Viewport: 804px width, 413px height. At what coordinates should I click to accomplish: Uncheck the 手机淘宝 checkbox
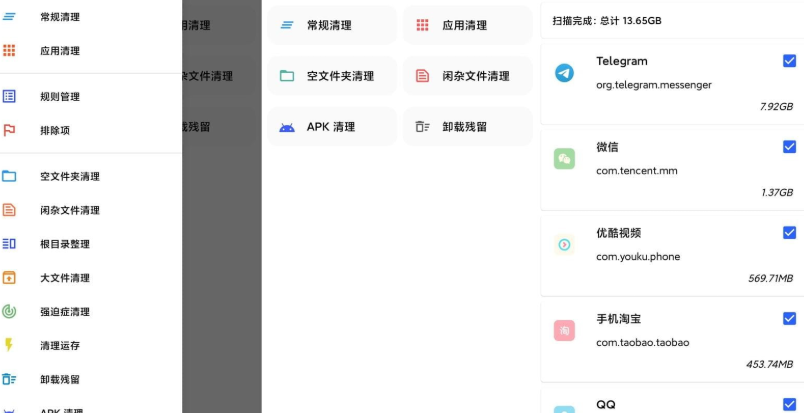tap(789, 319)
